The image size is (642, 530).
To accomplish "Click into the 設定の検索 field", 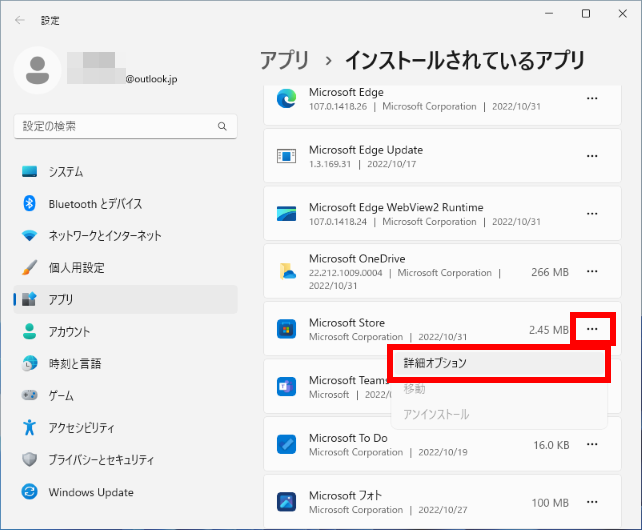I will point(125,126).
